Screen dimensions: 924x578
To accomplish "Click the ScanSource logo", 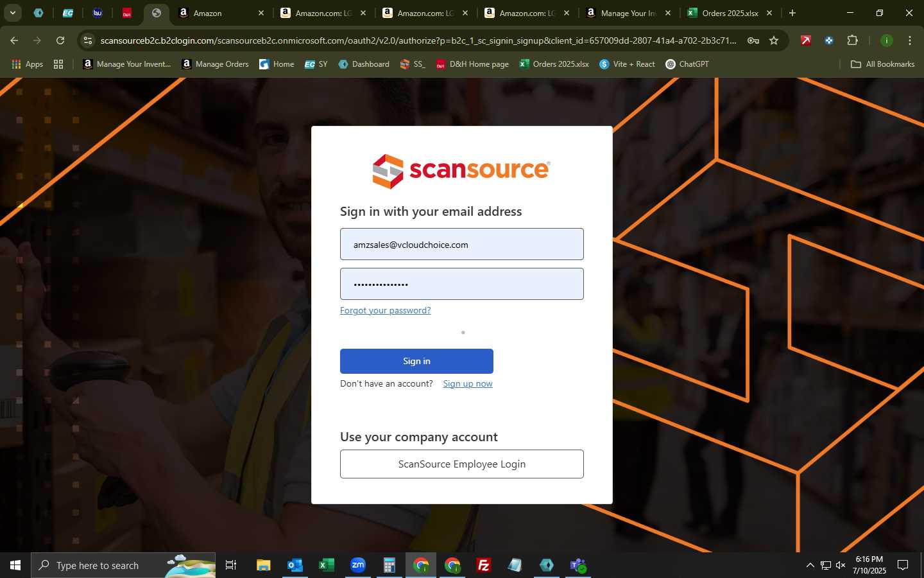I will point(461,171).
